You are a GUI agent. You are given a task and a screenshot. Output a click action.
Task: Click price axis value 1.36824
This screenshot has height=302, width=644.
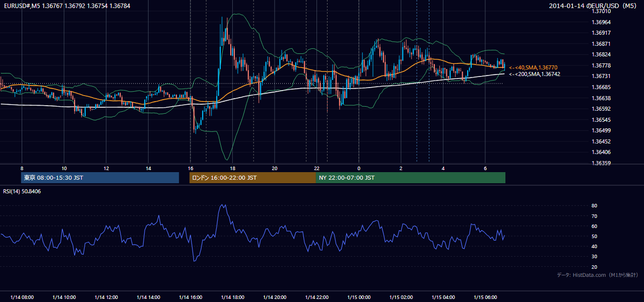601,54
